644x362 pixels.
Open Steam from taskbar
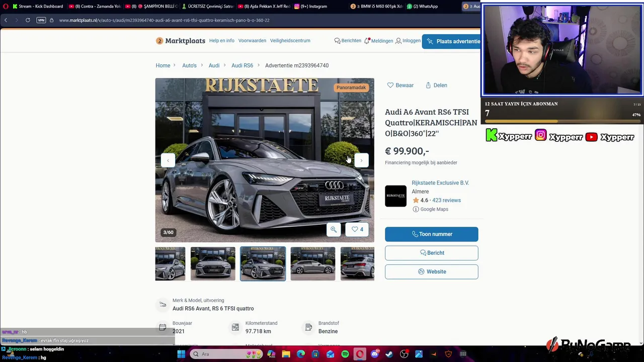click(389, 354)
